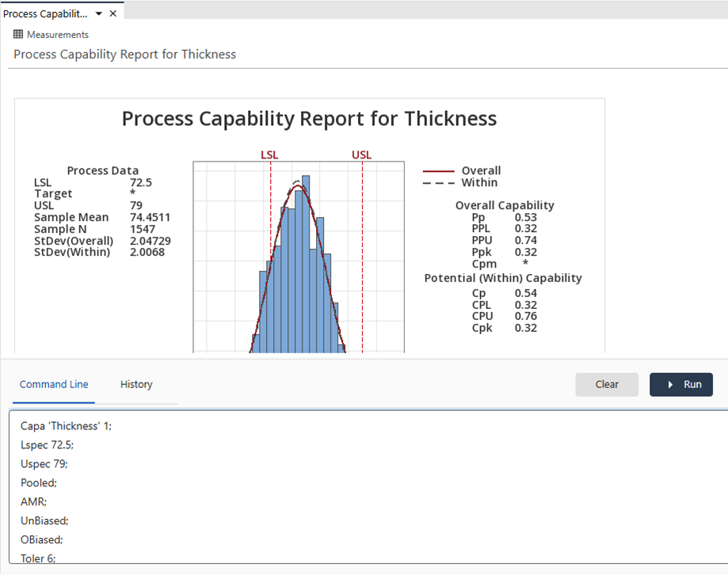Image resolution: width=728 pixels, height=575 pixels.
Task: Click the Measurements worksheet grid icon
Action: (x=18, y=35)
